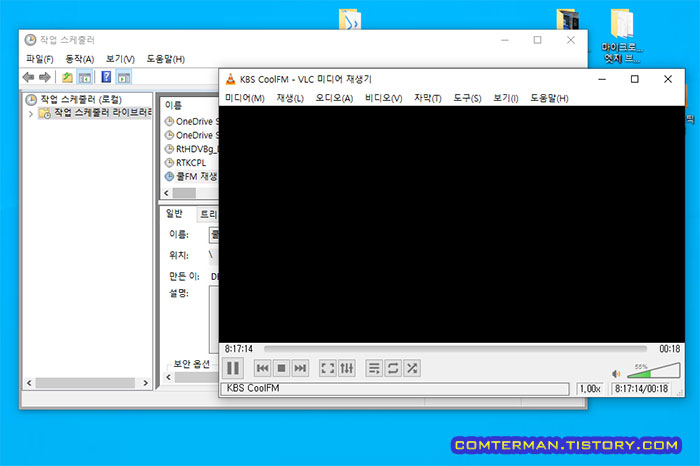
Task: Select the first OneDrive task row
Action: point(191,121)
